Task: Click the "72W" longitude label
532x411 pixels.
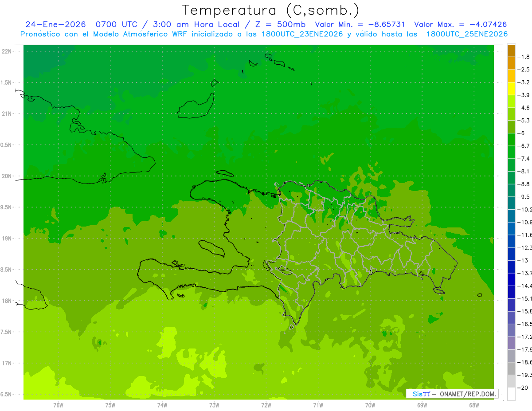Action: pos(266,405)
